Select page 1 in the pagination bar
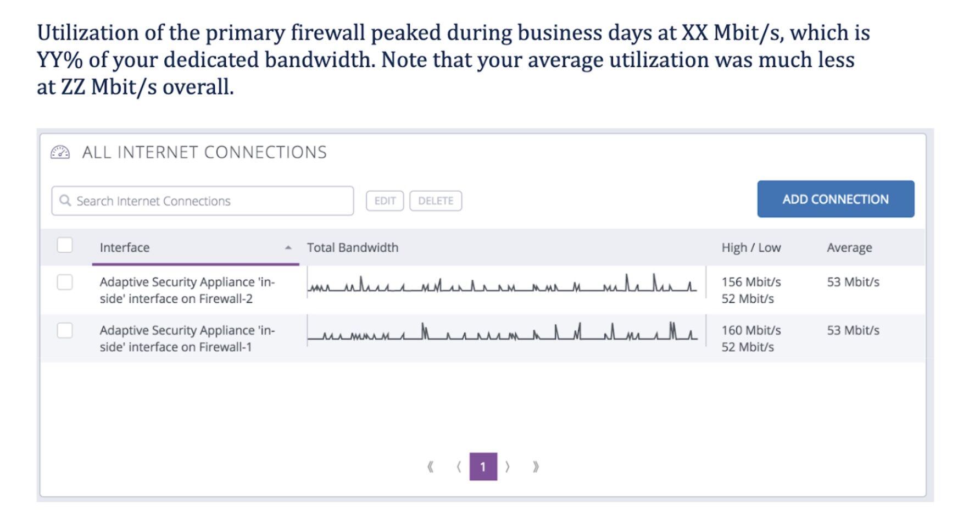The height and width of the screenshot is (532, 980). pyautogui.click(x=483, y=466)
